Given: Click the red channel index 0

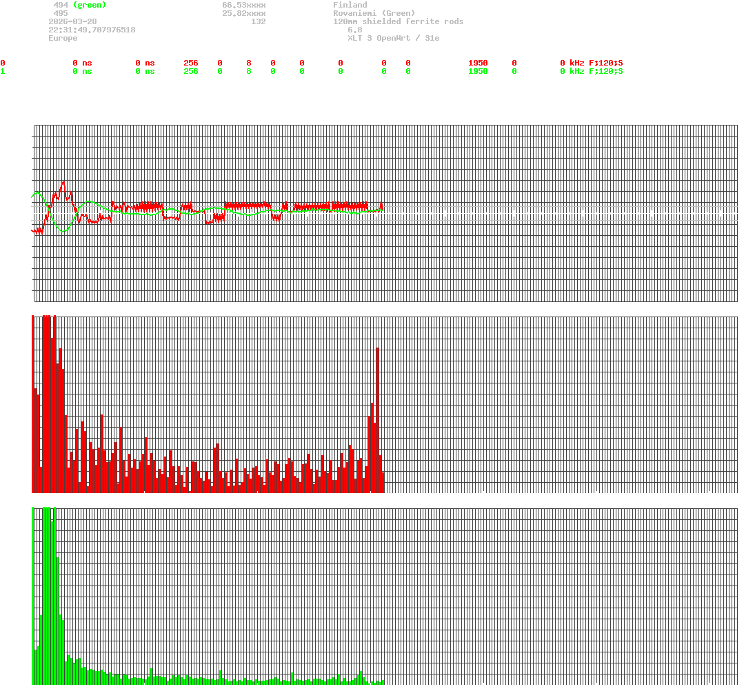Looking at the screenshot, I should pos(3,63).
